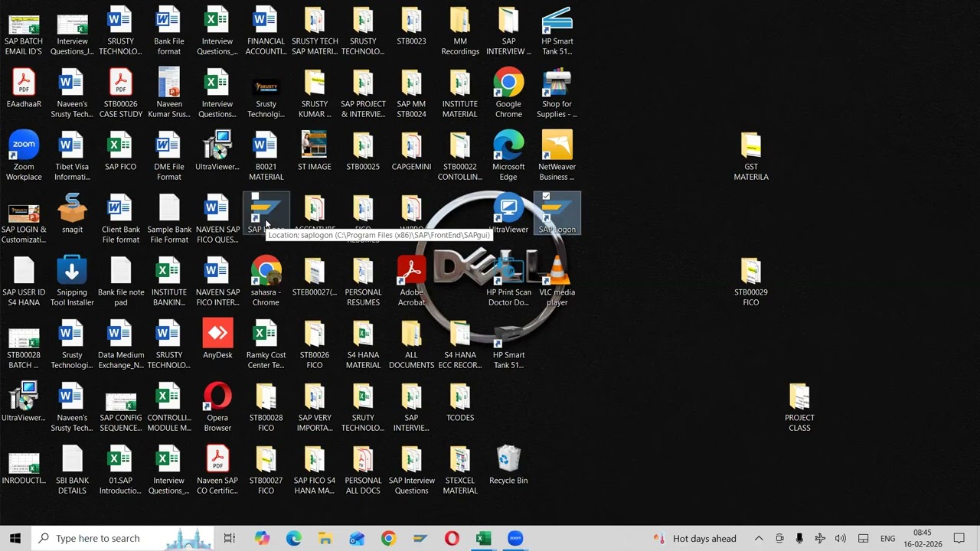
Task: Open the snagit desktop icon
Action: [x=72, y=214]
